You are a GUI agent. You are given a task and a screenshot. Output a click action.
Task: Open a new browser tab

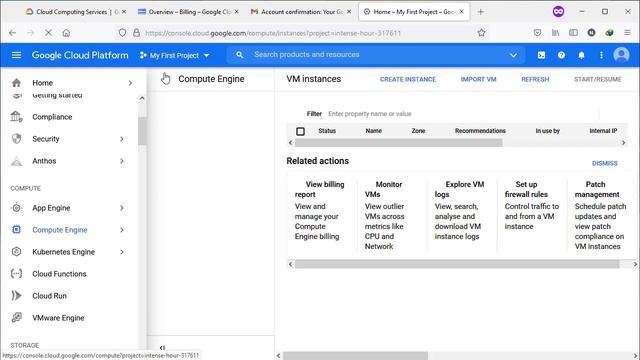point(480,12)
